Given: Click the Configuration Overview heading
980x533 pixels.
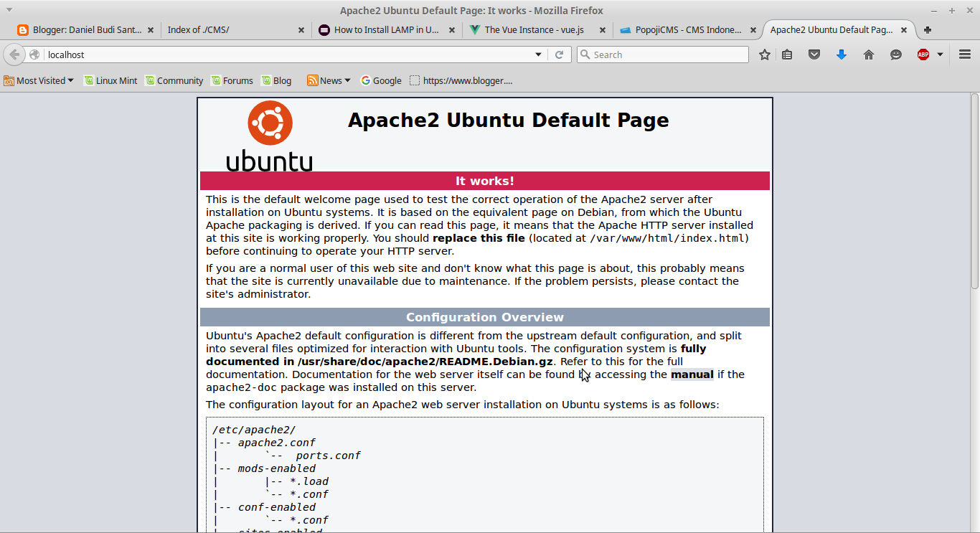Looking at the screenshot, I should tap(485, 317).
